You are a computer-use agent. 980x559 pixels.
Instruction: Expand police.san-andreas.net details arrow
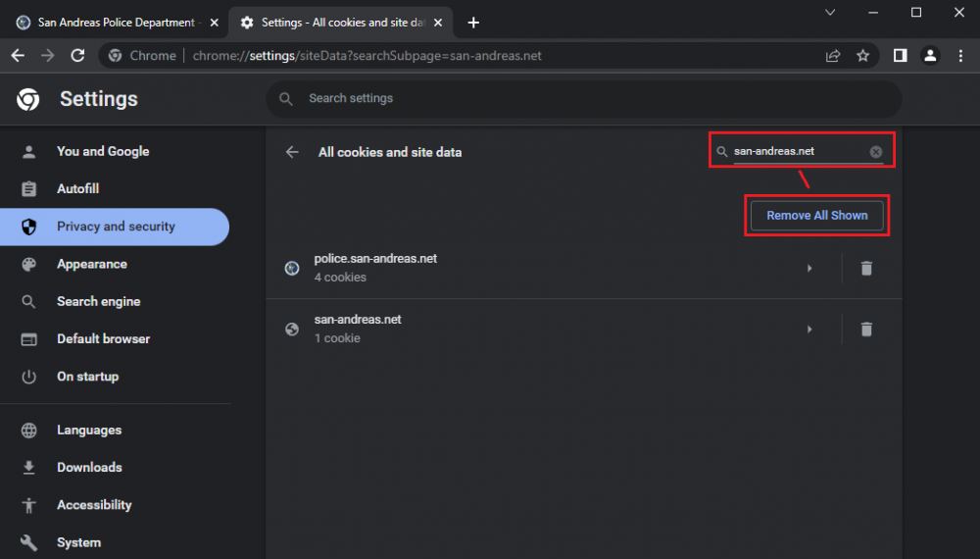tap(809, 269)
